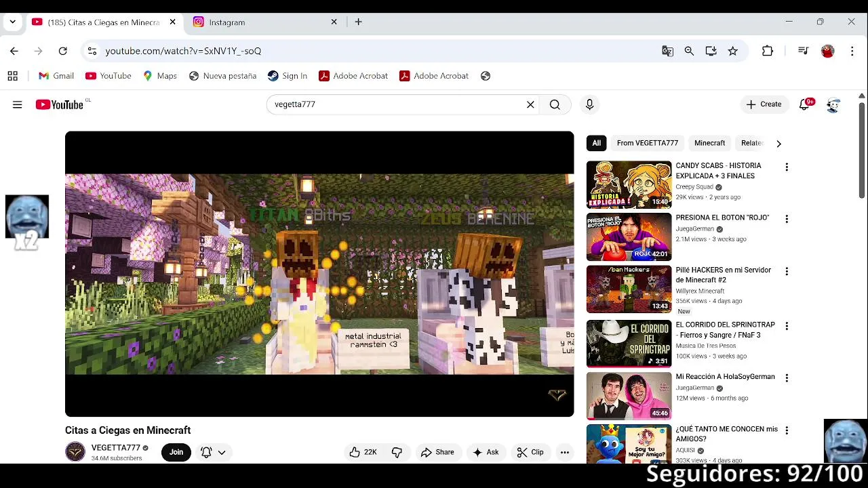This screenshot has width=868, height=488.
Task: Switch to the Instagram tab
Action: pos(264,22)
